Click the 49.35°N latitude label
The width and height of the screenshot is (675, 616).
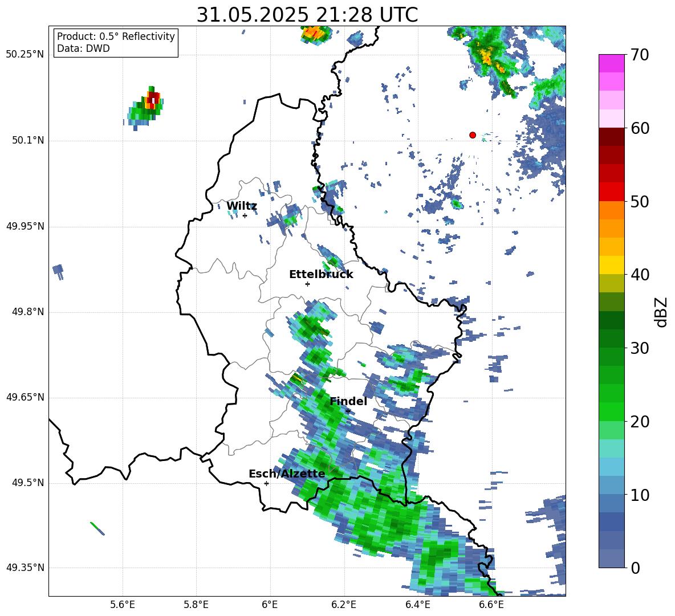pos(25,568)
